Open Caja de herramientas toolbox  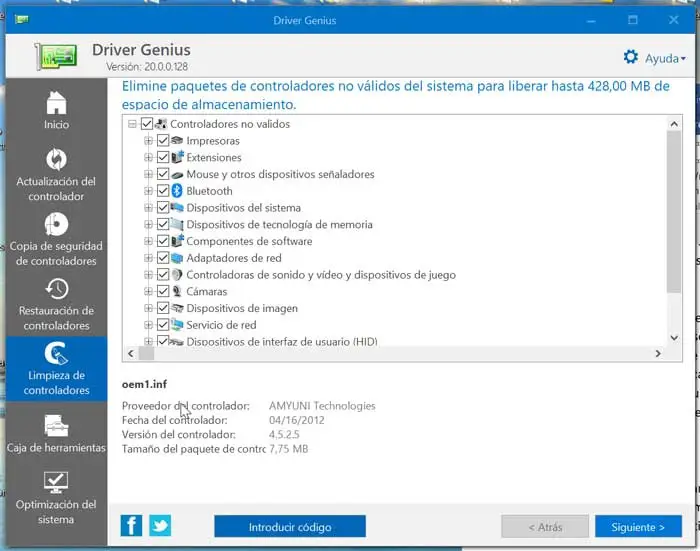tap(56, 434)
